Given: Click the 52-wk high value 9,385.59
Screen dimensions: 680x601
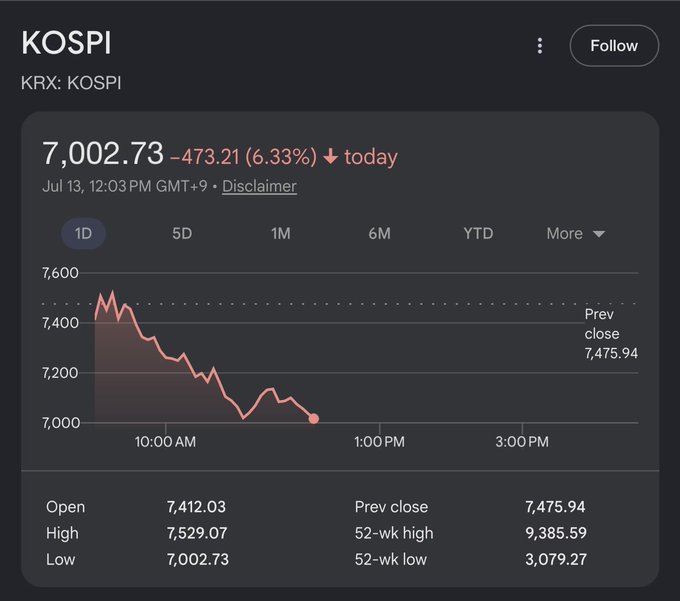Looking at the screenshot, I should pos(556,533).
